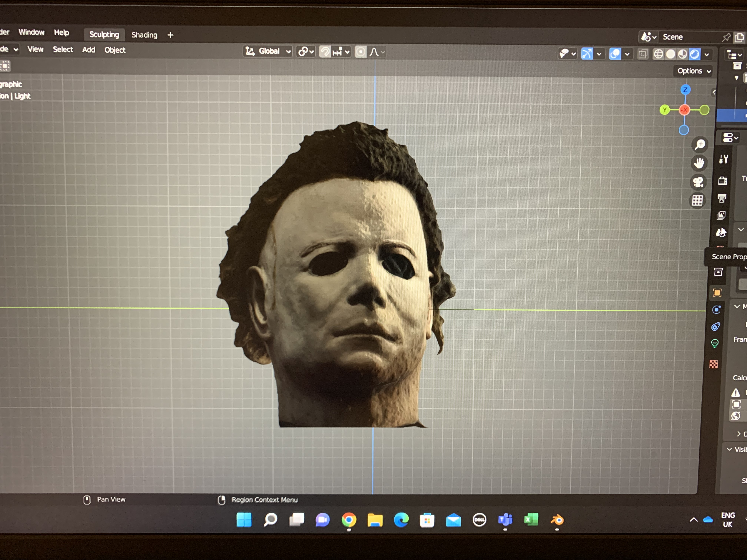Open the Physics properties tab
747x560 pixels.
[x=716, y=309]
